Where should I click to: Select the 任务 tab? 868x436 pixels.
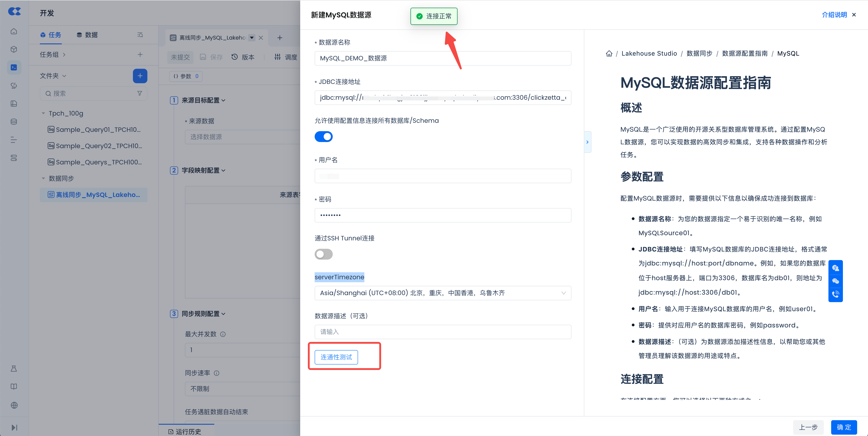[x=51, y=35]
